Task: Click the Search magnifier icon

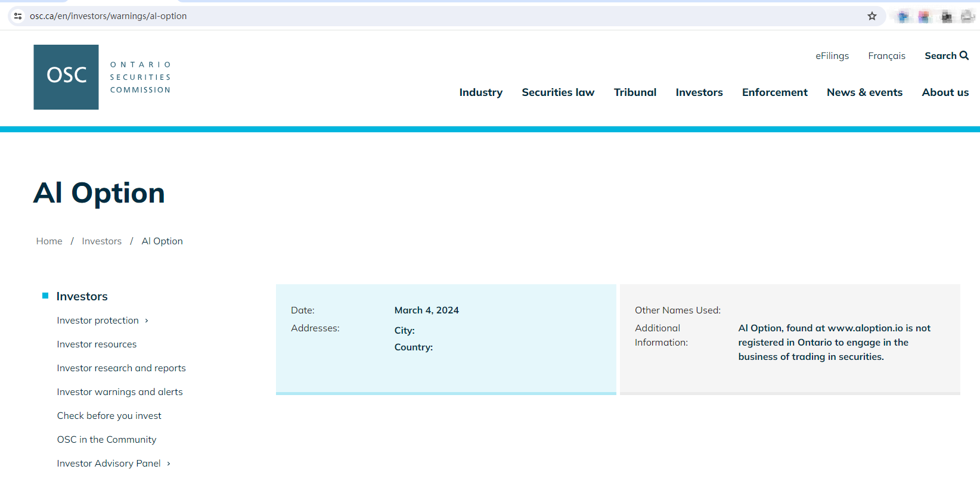Action: click(964, 55)
